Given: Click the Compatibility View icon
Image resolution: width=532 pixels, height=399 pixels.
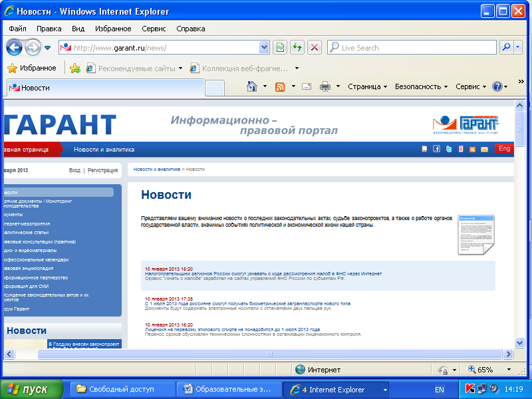Looking at the screenshot, I should (x=280, y=47).
